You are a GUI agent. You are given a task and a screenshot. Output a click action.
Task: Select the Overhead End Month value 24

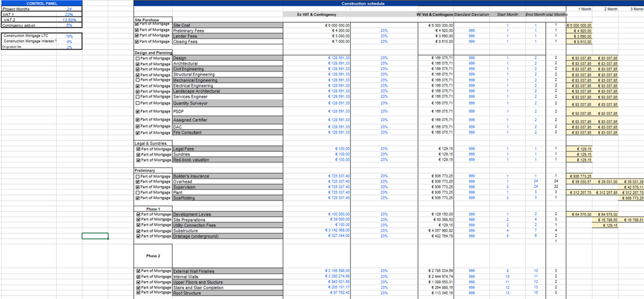pyautogui.click(x=535, y=182)
